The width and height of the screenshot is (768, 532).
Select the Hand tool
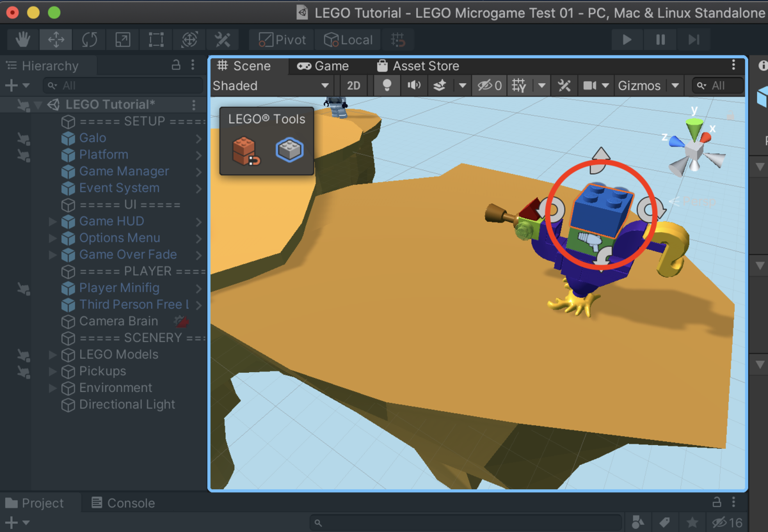tap(23, 40)
